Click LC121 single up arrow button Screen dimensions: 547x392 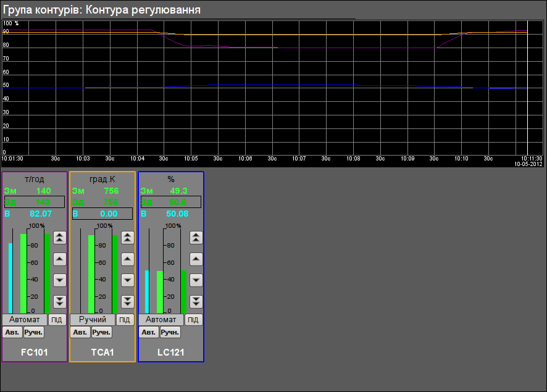click(x=196, y=259)
